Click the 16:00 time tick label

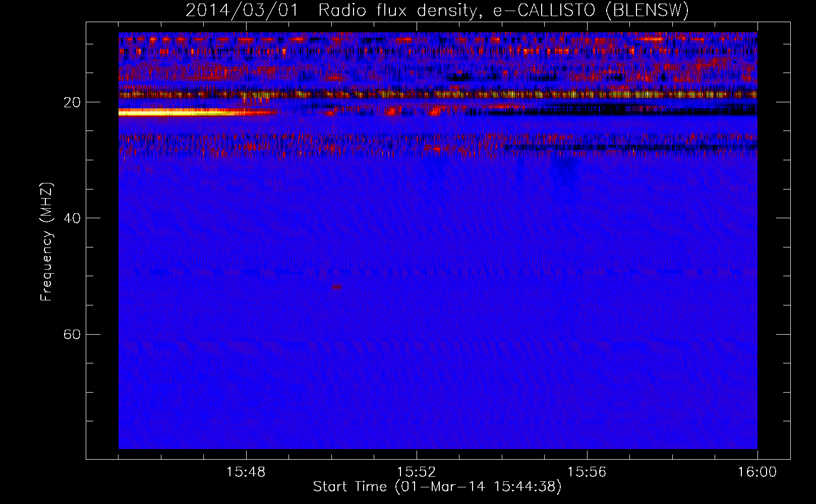pos(757,472)
